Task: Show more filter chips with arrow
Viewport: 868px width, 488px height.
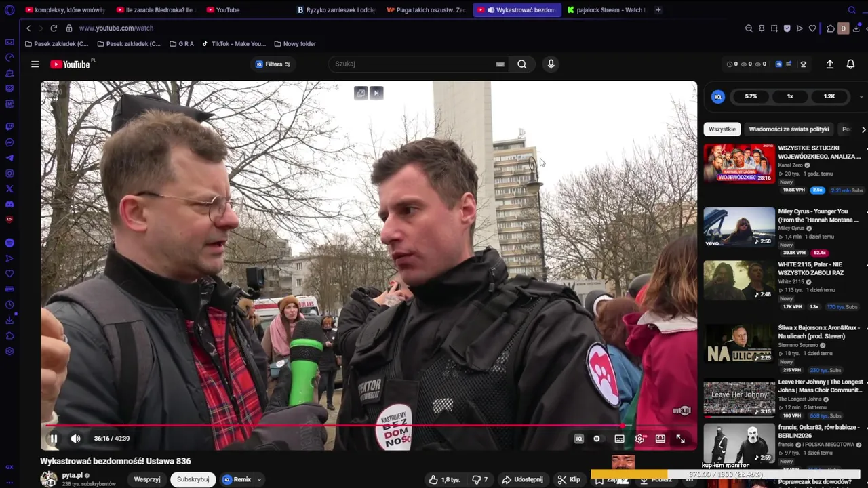Action: click(x=863, y=129)
